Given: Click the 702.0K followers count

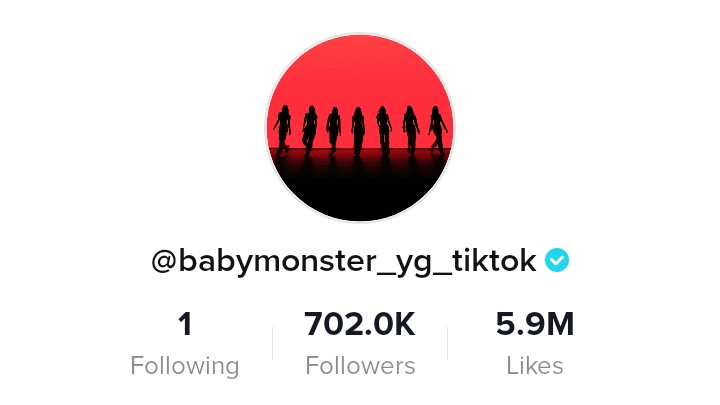Looking at the screenshot, I should pyautogui.click(x=360, y=324).
